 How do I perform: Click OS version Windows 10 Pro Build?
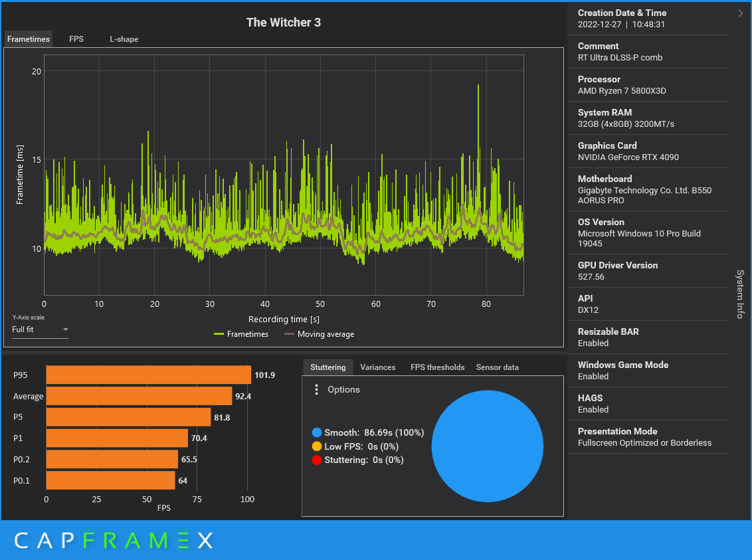pos(639,238)
